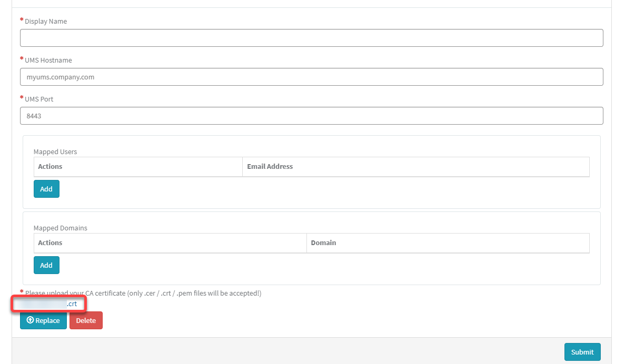Delete the uploaded CA certificate

pos(86,320)
